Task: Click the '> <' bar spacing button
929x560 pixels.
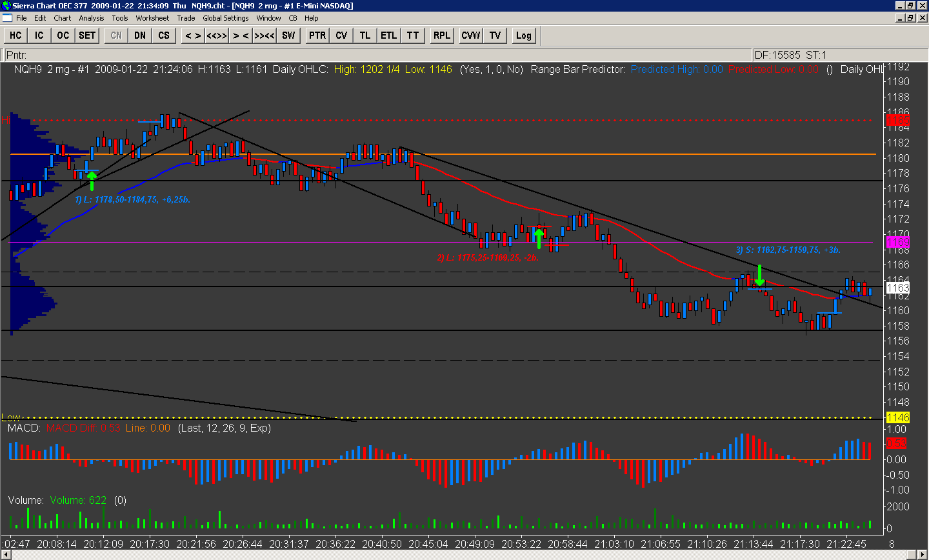Action: [241, 35]
